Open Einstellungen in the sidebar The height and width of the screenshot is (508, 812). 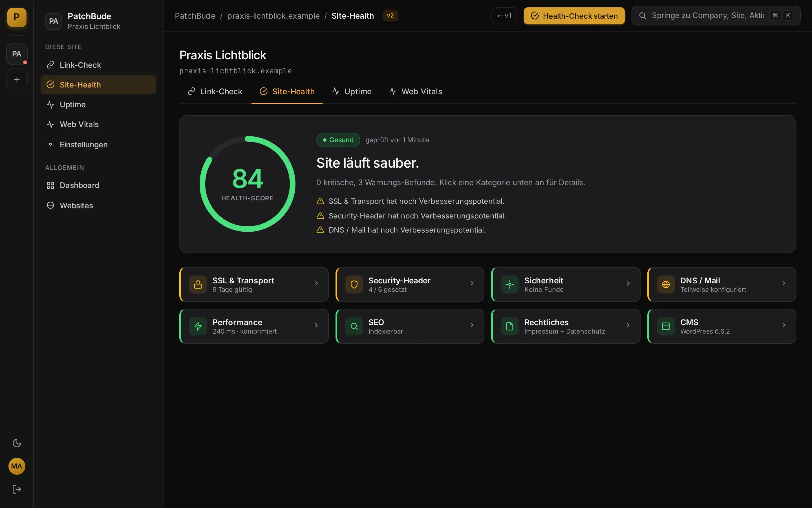(x=98, y=144)
